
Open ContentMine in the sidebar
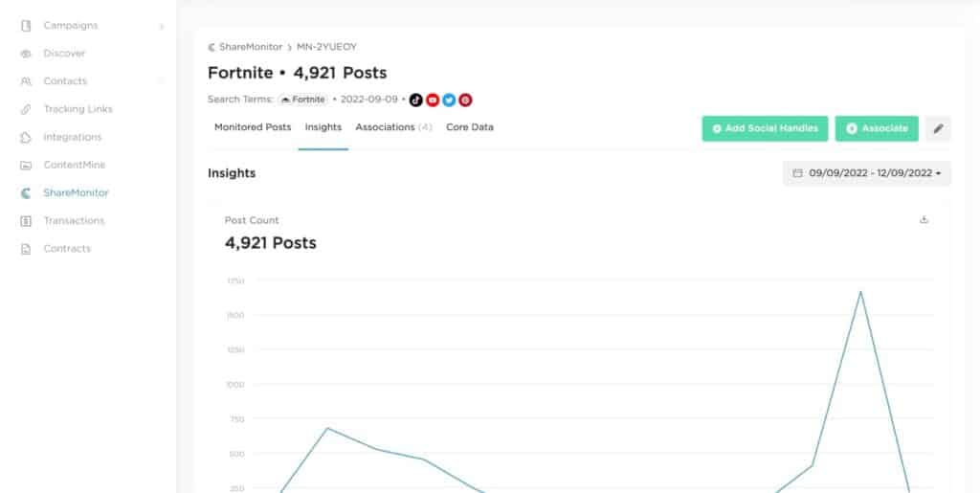click(x=75, y=165)
